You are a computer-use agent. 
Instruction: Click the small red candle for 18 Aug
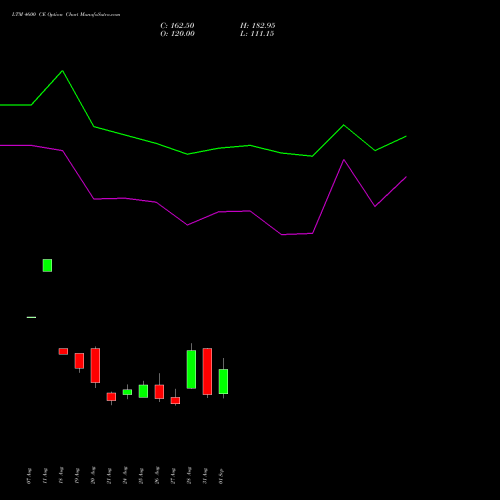pyautogui.click(x=63, y=351)
